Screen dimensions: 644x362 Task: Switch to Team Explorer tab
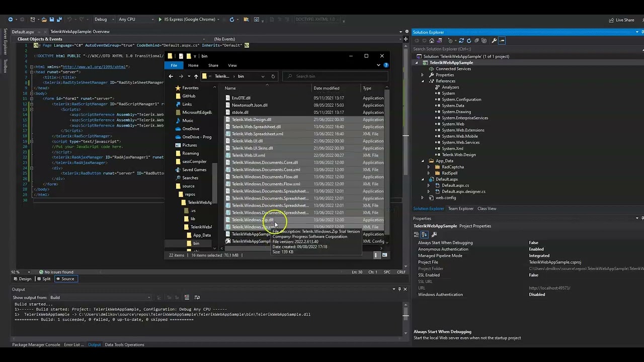point(461,209)
